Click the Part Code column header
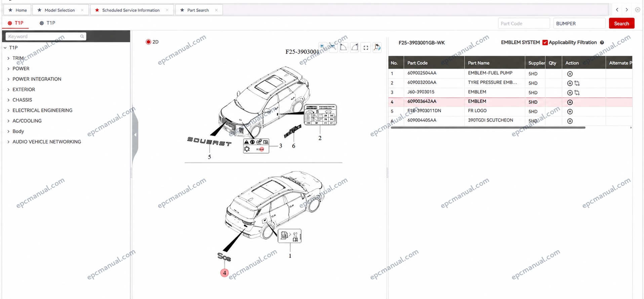This screenshot has width=644, height=299. pyautogui.click(x=434, y=63)
